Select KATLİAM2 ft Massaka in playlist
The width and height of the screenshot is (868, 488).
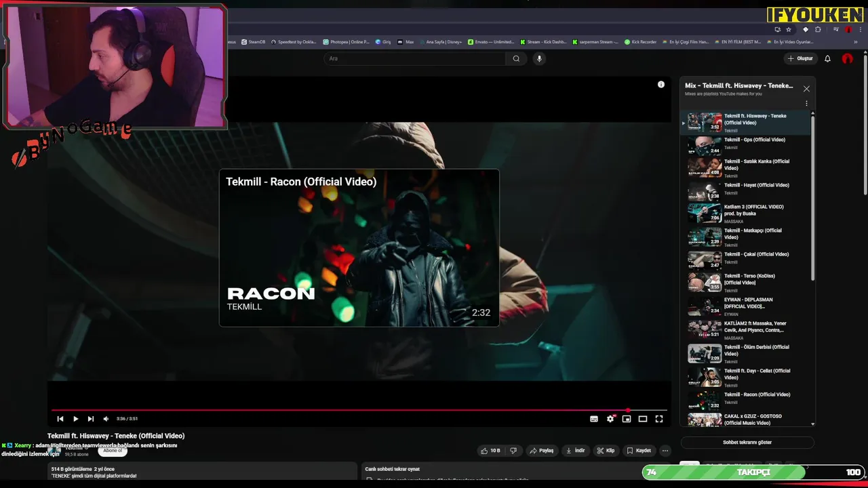(x=746, y=330)
